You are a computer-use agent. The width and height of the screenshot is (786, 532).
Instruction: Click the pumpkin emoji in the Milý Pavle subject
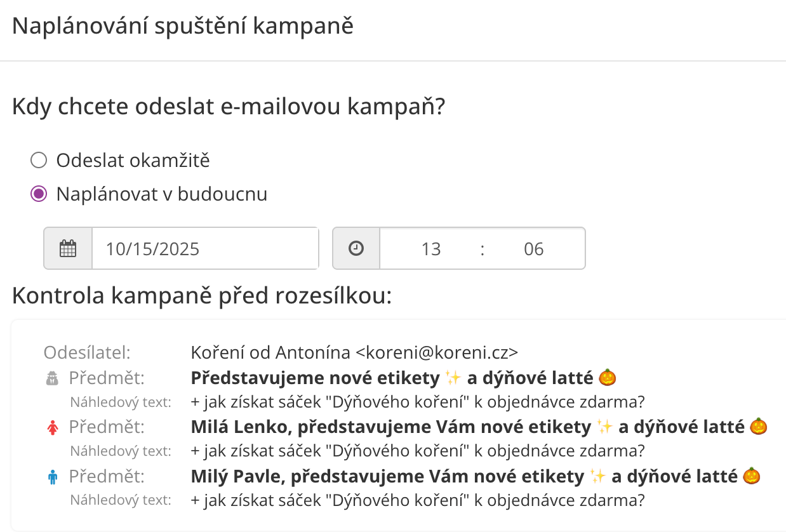pyautogui.click(x=752, y=475)
